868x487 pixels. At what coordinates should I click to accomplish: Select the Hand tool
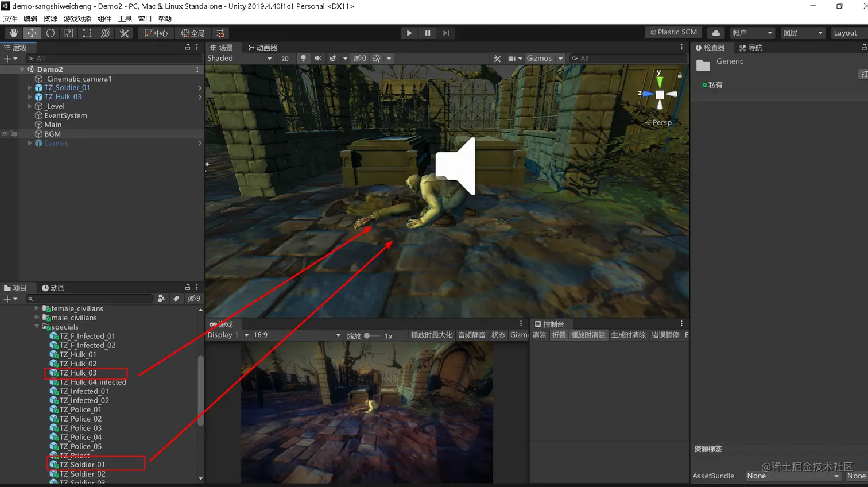14,33
